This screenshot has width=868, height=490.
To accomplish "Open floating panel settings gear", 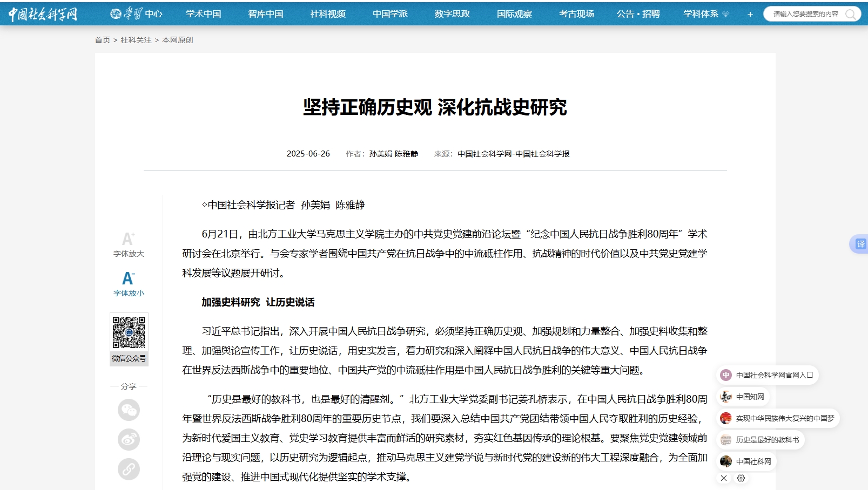I will 741,478.
